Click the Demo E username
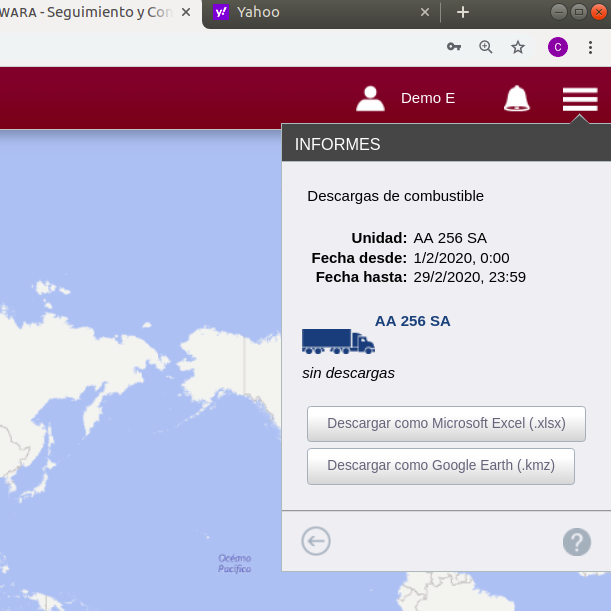The image size is (611, 611). pyautogui.click(x=428, y=98)
